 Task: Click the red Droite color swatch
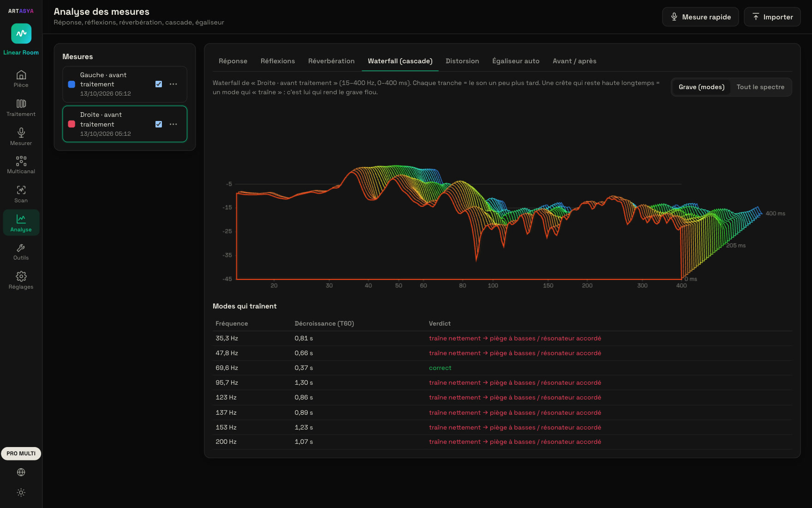point(72,124)
